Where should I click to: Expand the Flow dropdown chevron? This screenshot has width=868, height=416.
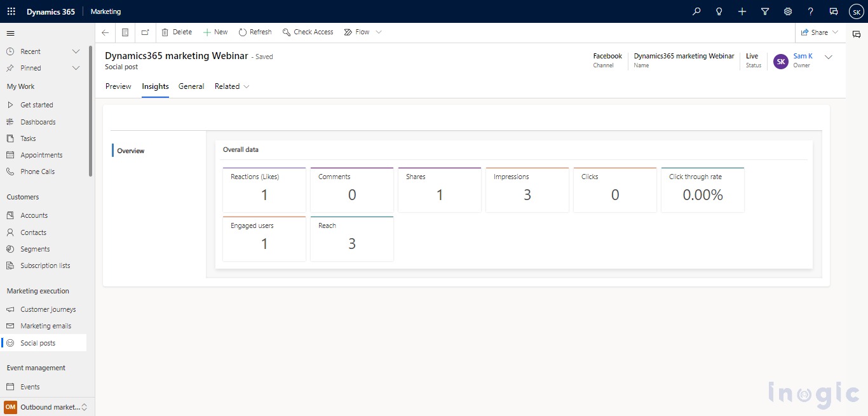[379, 32]
